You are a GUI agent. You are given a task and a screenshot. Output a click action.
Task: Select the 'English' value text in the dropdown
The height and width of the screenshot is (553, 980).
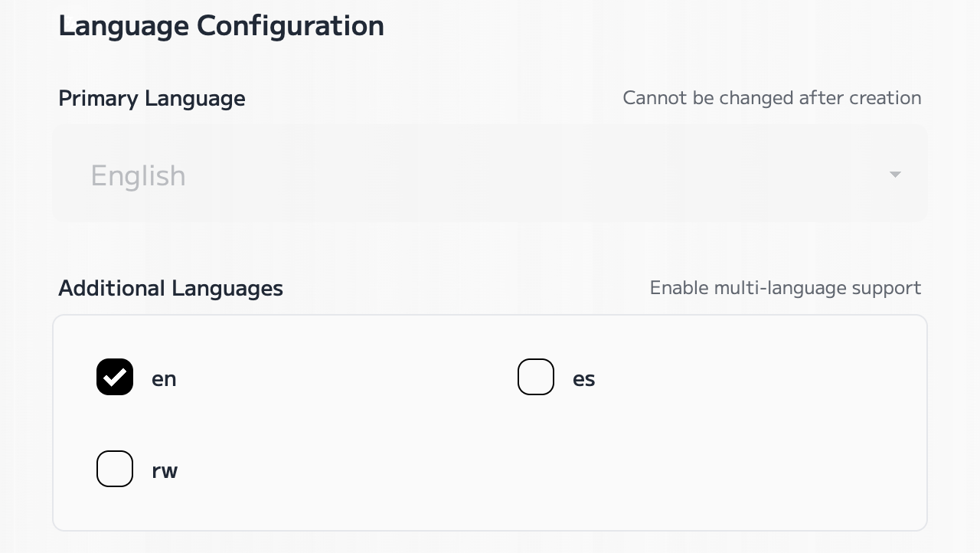[138, 176]
